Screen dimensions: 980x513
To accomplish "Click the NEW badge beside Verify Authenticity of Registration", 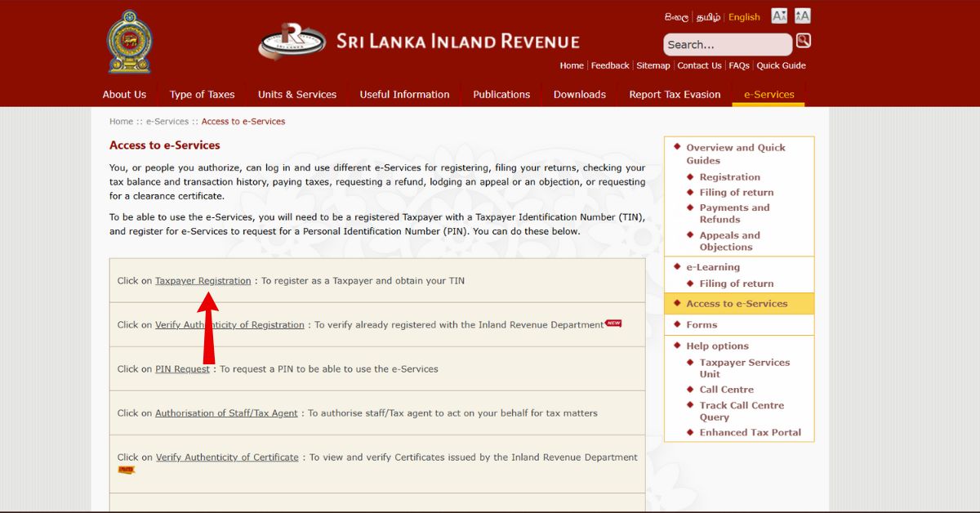I will [614, 322].
